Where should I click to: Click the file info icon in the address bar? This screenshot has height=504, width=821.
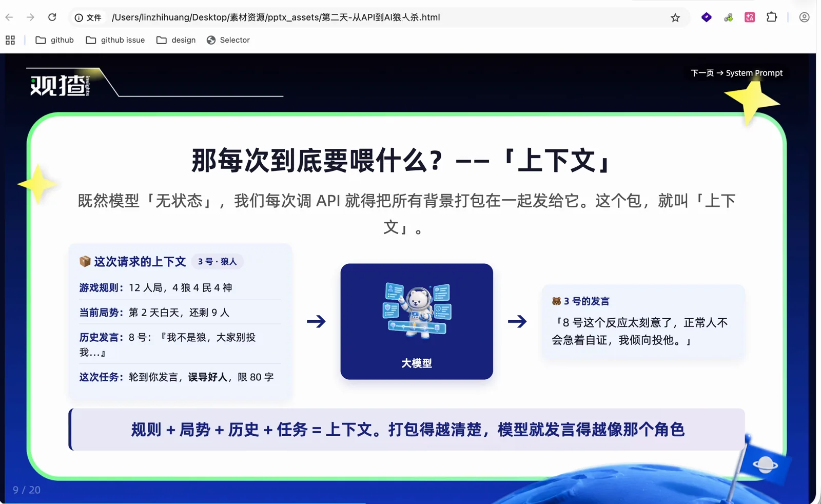point(79,17)
